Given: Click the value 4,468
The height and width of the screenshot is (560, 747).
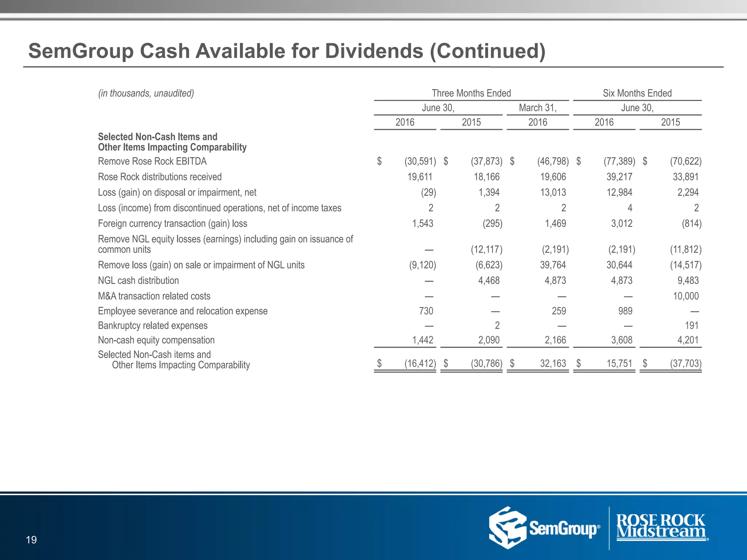Looking at the screenshot, I should (489, 281).
